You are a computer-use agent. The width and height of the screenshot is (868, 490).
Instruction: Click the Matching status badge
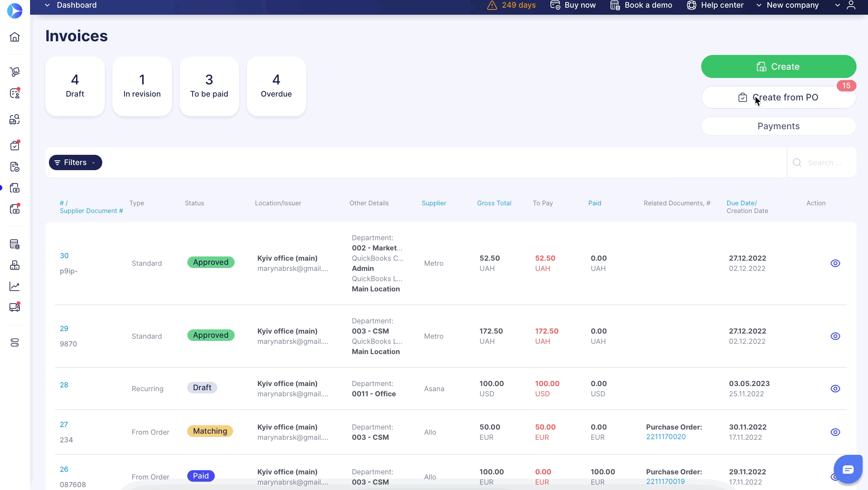coord(210,431)
